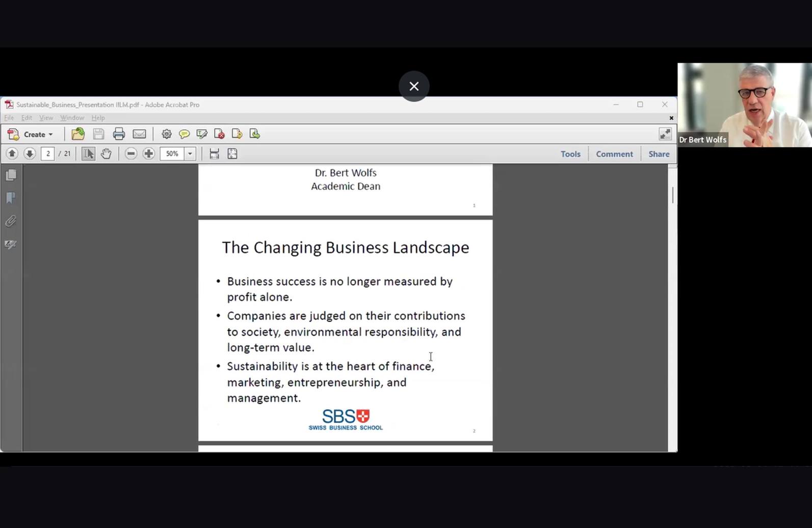Select the Hand pan tool

click(106, 154)
